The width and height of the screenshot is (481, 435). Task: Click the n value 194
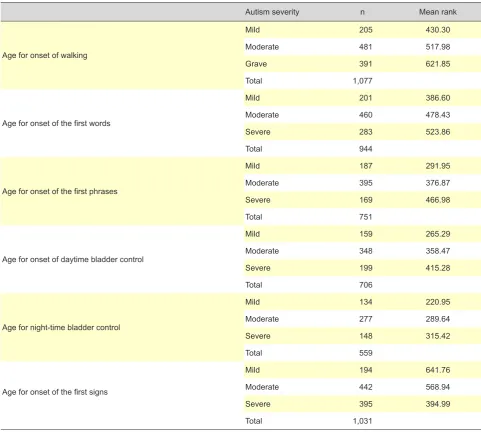(x=366, y=370)
